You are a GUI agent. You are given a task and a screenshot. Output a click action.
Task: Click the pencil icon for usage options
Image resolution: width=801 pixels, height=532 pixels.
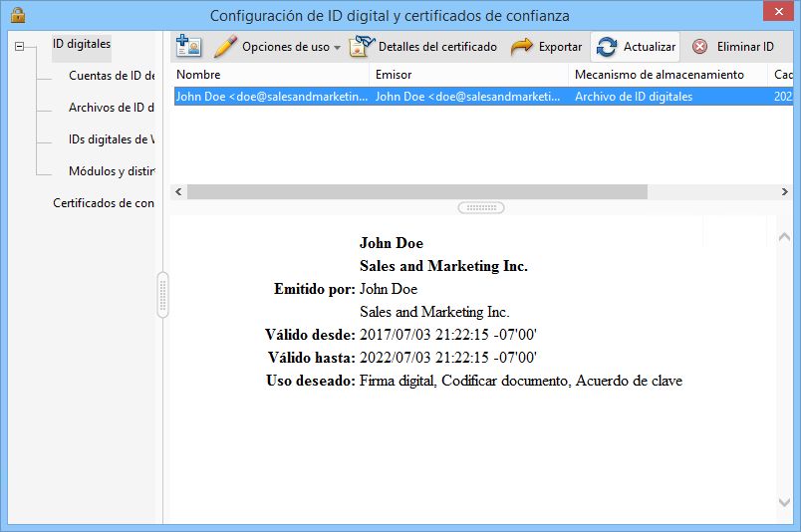tap(225, 46)
